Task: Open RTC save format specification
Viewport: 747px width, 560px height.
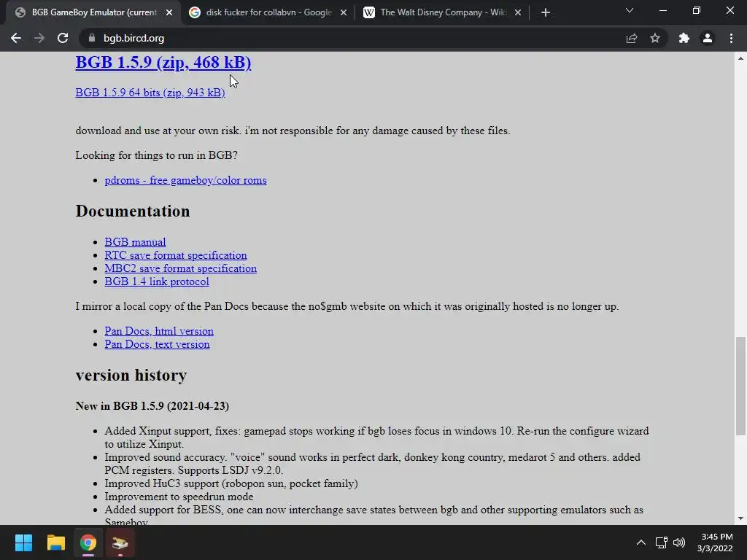Action: [176, 255]
